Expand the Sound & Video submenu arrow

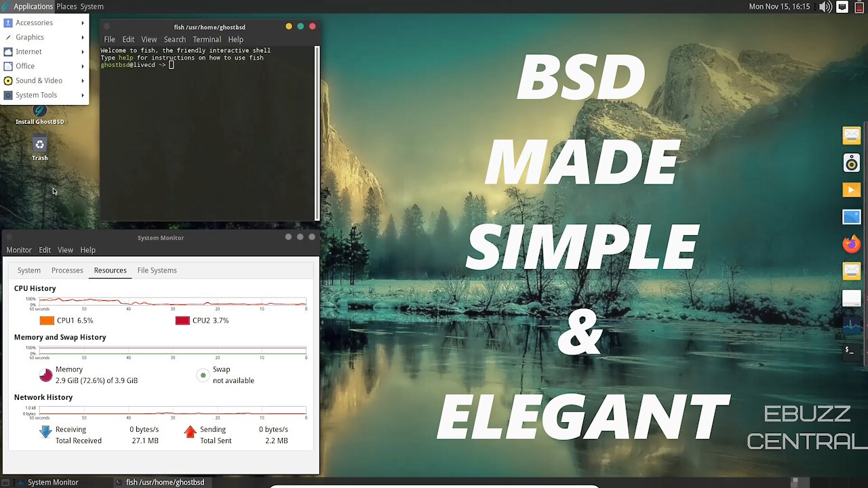pos(83,81)
